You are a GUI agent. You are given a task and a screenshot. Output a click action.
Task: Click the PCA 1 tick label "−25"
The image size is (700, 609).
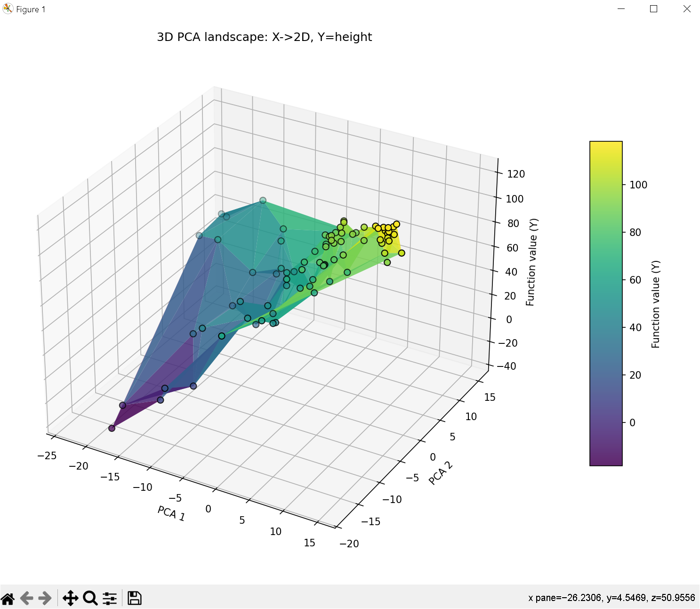[x=47, y=455]
